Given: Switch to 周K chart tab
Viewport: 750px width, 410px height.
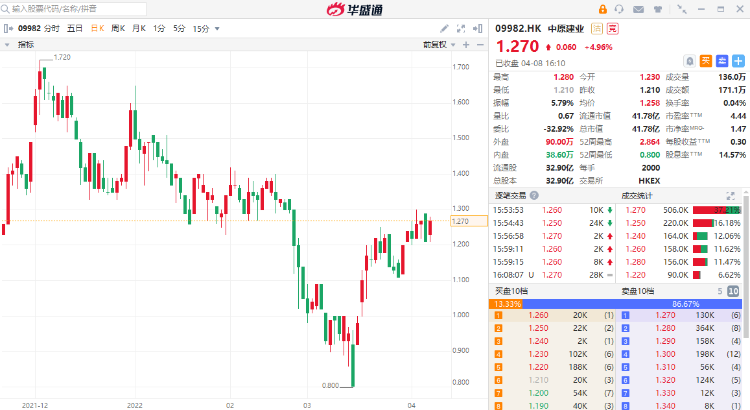Looking at the screenshot, I should [x=118, y=29].
